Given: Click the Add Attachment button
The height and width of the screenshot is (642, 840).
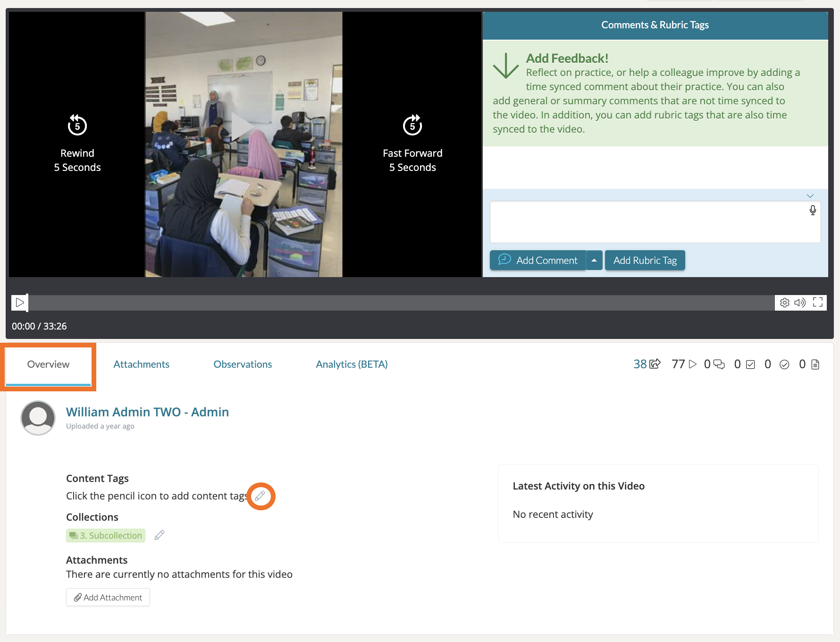Looking at the screenshot, I should coord(108,597).
